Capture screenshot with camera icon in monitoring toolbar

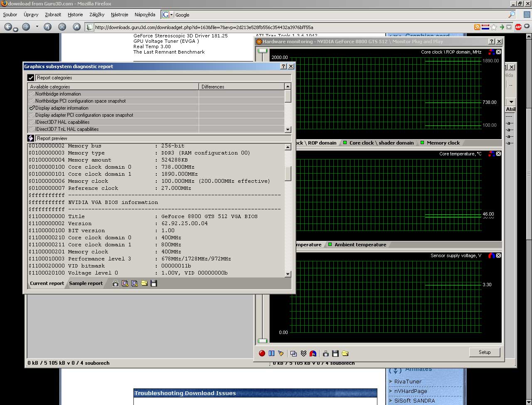pos(326,353)
